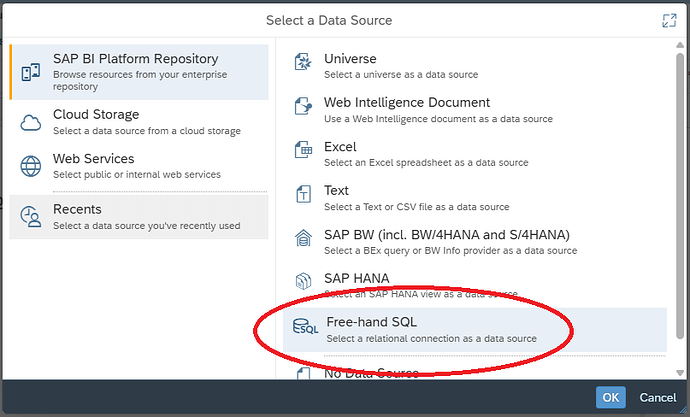Select the No Data Source option
This screenshot has width=690, height=417.
[370, 374]
